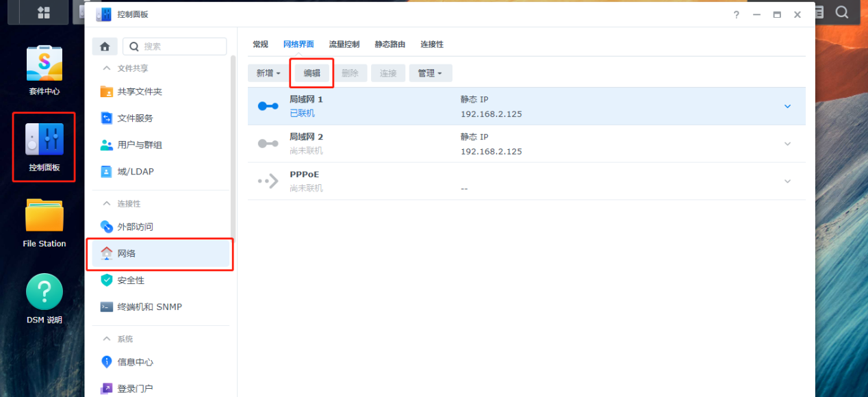This screenshot has height=397, width=868.
Task: Switch to the Traffic Control (流量控制) tab
Action: [344, 44]
